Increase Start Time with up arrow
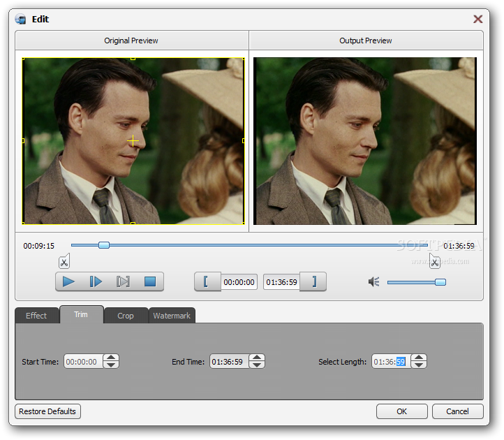The width and height of the screenshot is (504, 440). pyautogui.click(x=111, y=358)
